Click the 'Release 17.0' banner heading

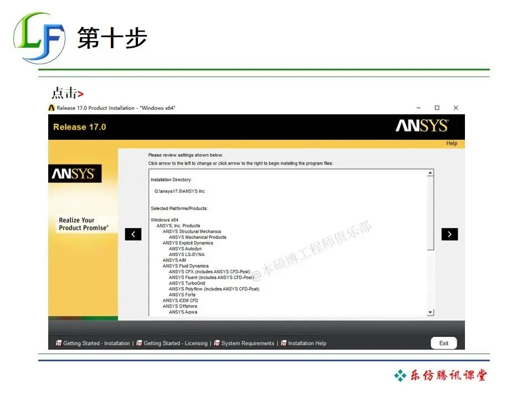[x=80, y=127]
